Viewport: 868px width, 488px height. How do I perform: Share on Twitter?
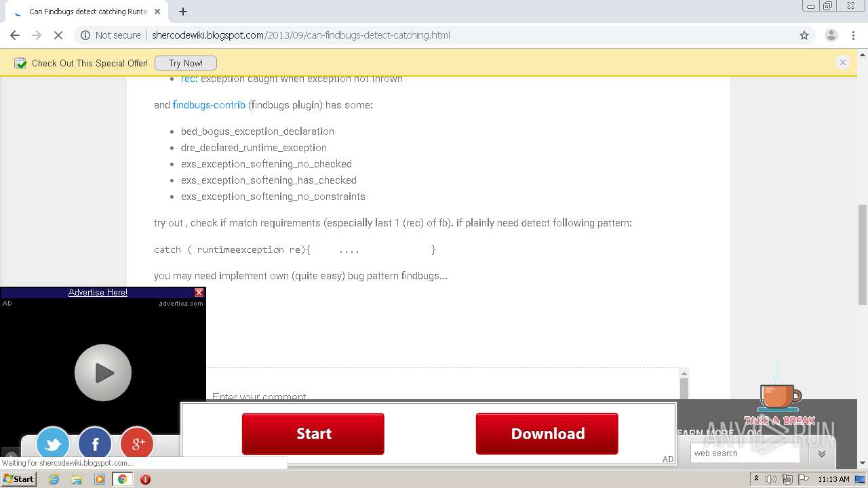pyautogui.click(x=53, y=444)
